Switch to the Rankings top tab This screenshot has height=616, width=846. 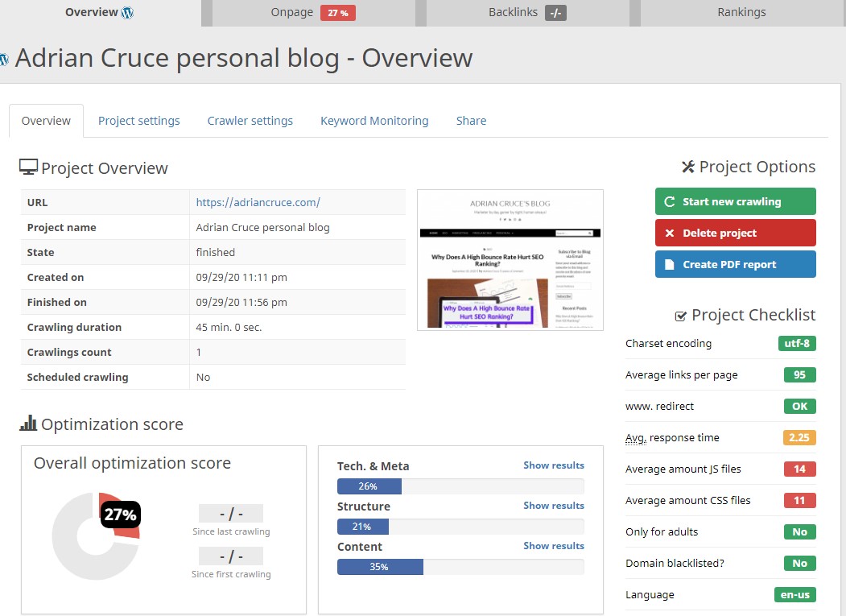(741, 13)
